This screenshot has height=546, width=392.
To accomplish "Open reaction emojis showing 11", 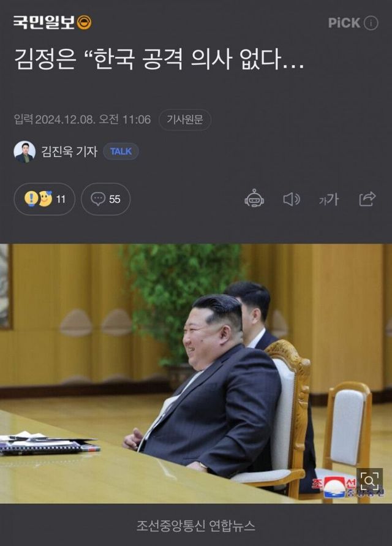I will (x=45, y=199).
